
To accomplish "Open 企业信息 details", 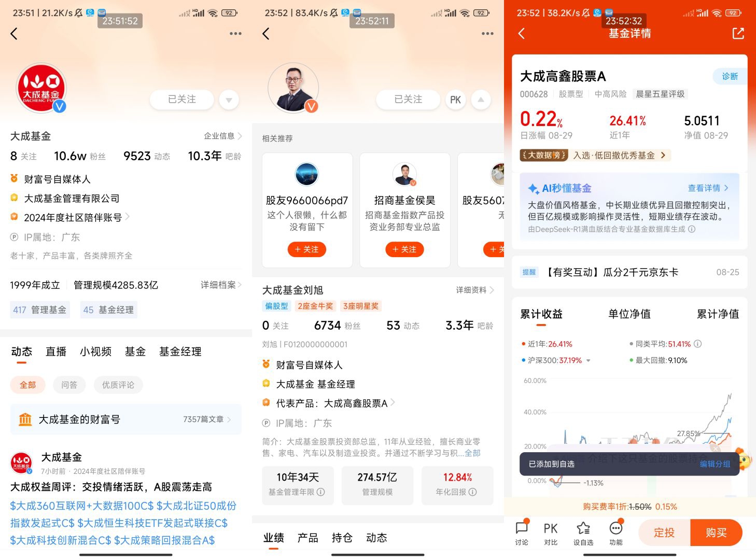I will (x=223, y=136).
